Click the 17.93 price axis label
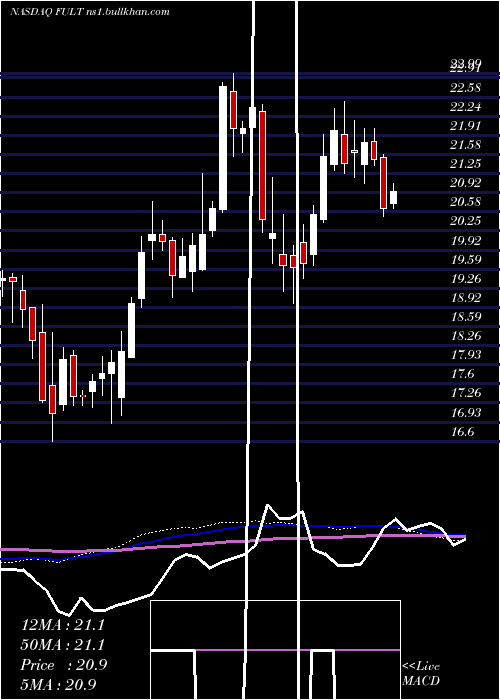 [466, 355]
